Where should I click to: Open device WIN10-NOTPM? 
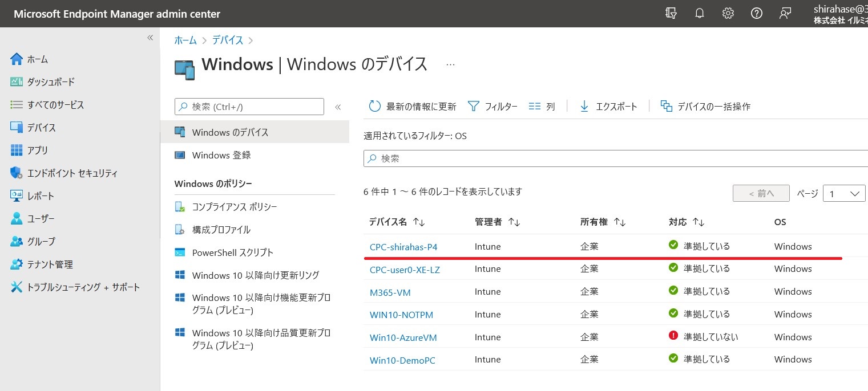pos(402,315)
